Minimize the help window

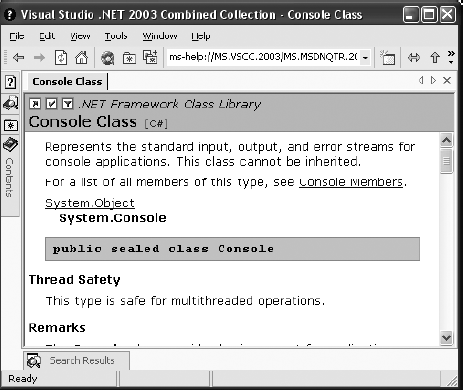[411, 15]
